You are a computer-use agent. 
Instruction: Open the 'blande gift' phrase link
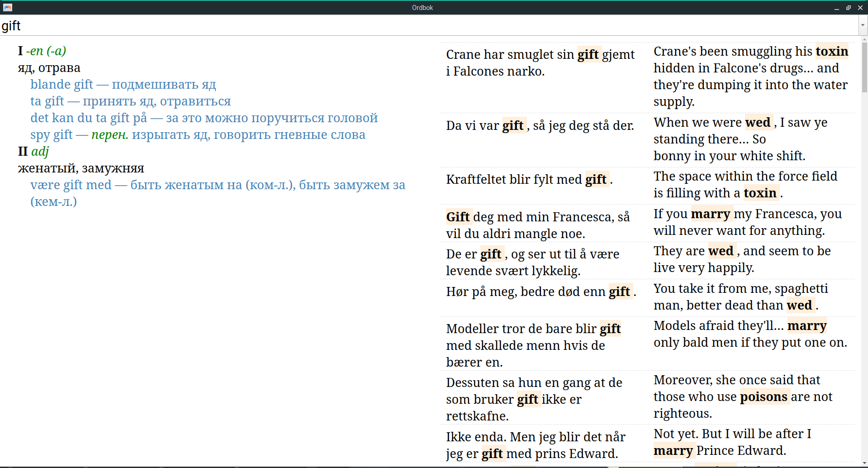(123, 84)
